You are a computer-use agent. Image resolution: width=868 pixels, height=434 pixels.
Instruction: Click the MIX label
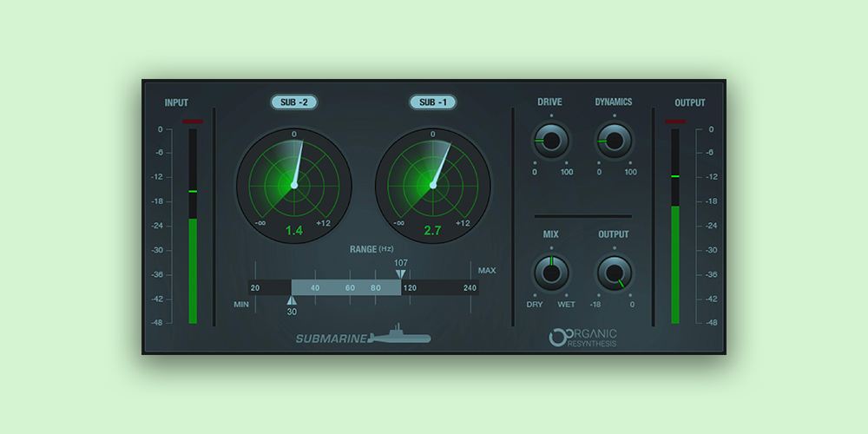click(551, 234)
